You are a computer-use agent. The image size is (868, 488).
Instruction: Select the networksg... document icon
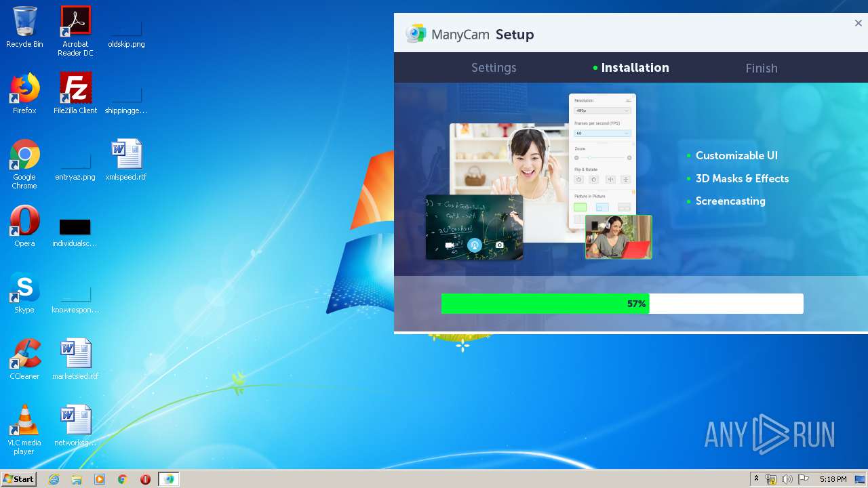click(75, 426)
